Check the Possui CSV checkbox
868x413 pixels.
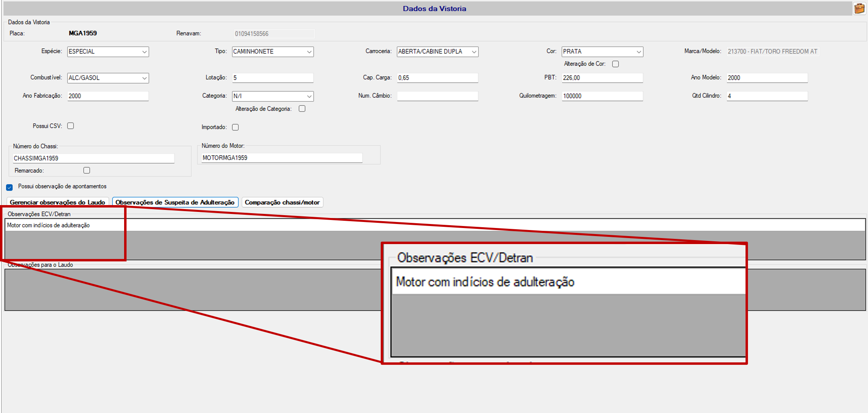pyautogui.click(x=71, y=126)
